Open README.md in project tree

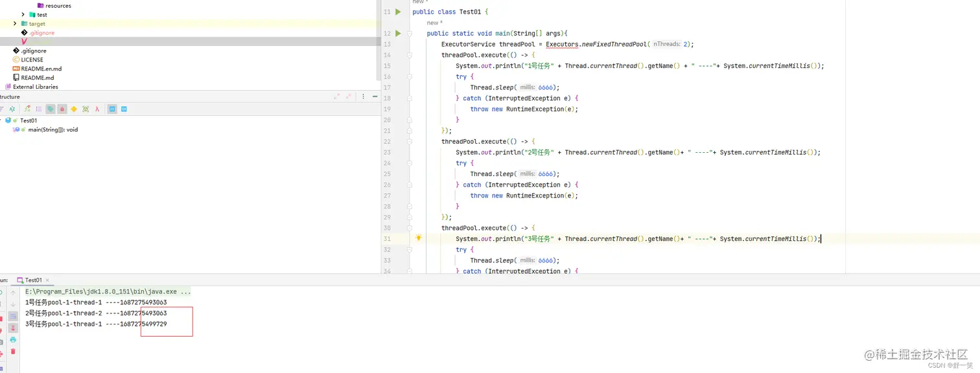point(33,78)
